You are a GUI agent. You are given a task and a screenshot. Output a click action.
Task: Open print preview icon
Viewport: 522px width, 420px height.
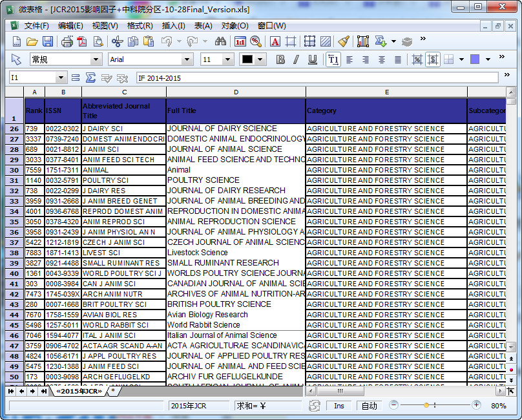click(98, 41)
